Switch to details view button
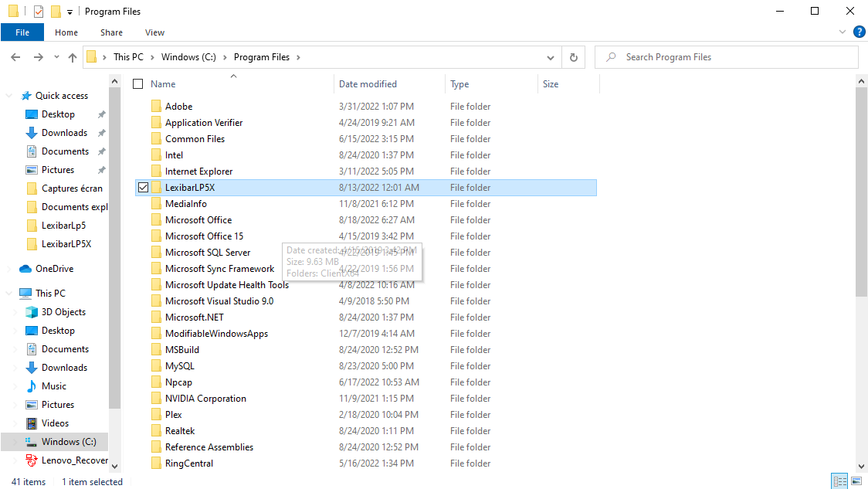Screen dimensions: 868x489 (839, 481)
